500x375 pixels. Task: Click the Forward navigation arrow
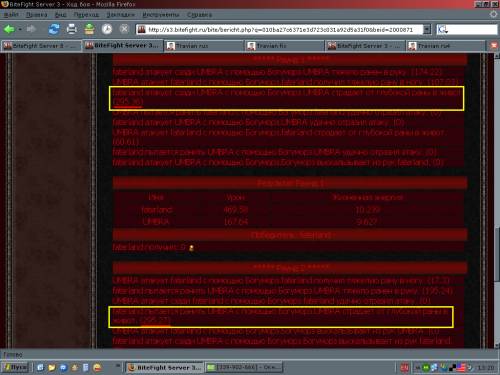(31, 29)
